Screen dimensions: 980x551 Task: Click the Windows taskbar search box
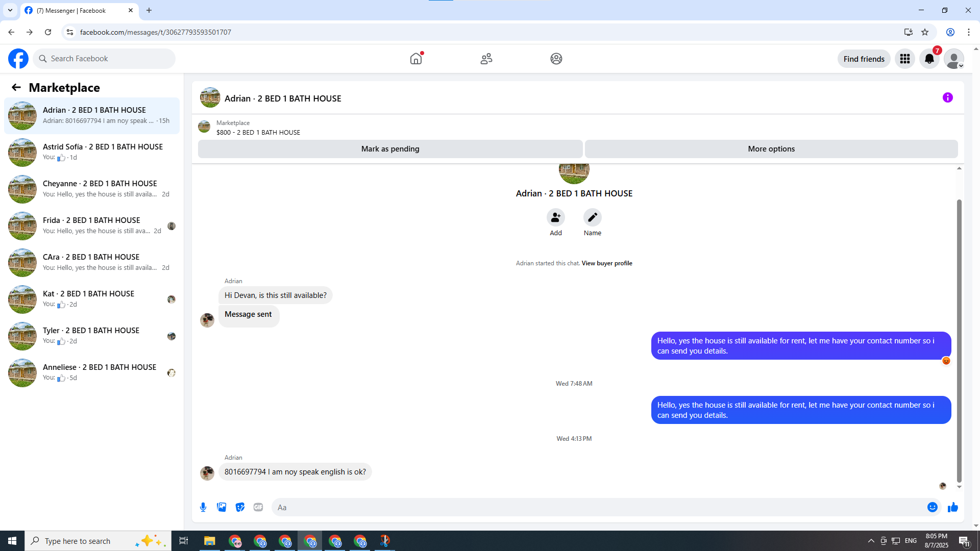pos(98,541)
